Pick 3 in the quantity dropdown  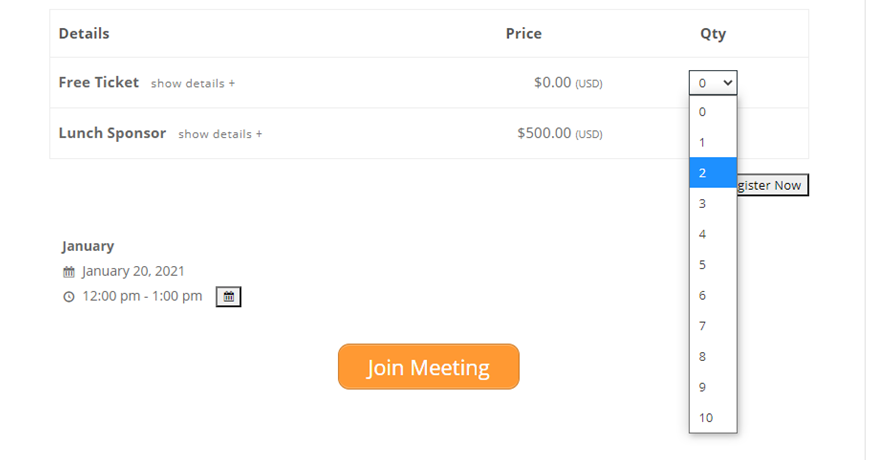pos(712,204)
